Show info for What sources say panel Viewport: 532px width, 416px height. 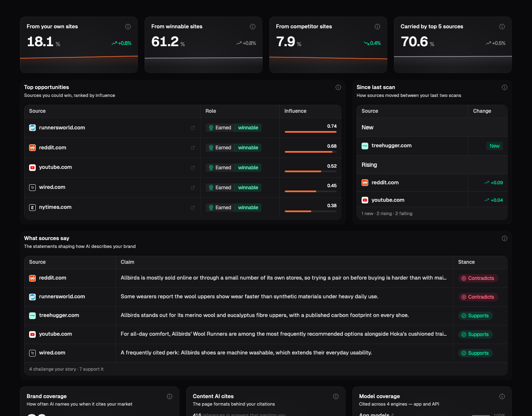tap(505, 238)
